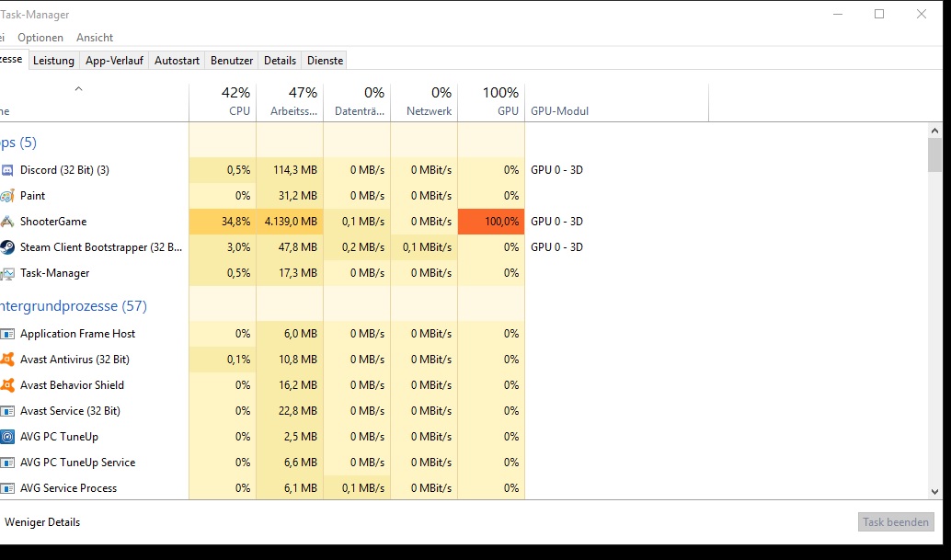Open the Optionen menu
This screenshot has height=560, width=951.
point(40,38)
